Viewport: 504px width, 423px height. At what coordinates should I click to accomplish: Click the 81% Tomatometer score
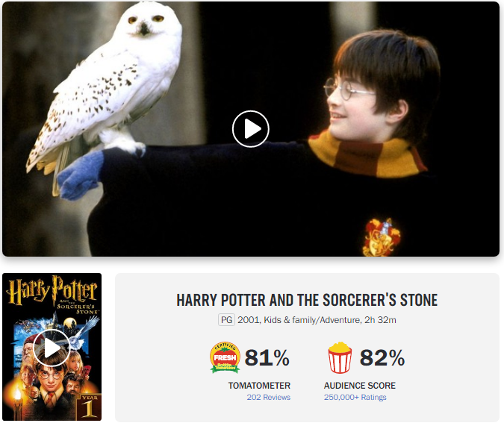click(267, 357)
